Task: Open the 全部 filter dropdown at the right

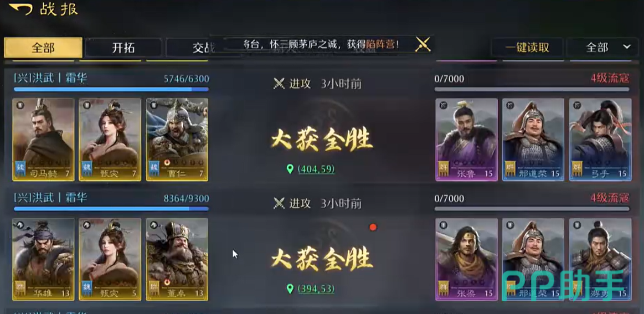Action: pos(605,47)
